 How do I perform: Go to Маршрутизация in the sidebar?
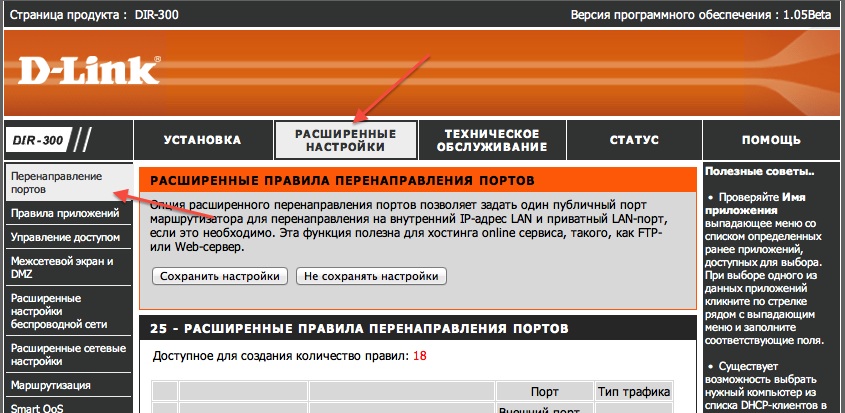[50, 385]
